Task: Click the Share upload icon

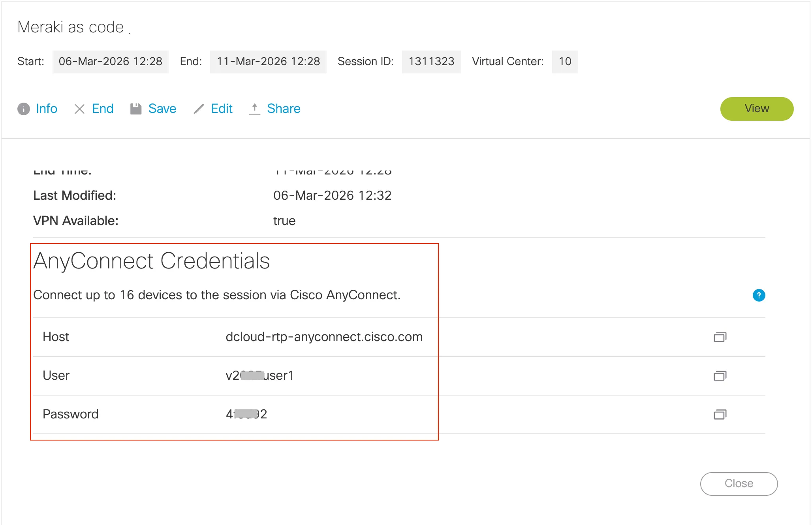Action: coord(255,109)
